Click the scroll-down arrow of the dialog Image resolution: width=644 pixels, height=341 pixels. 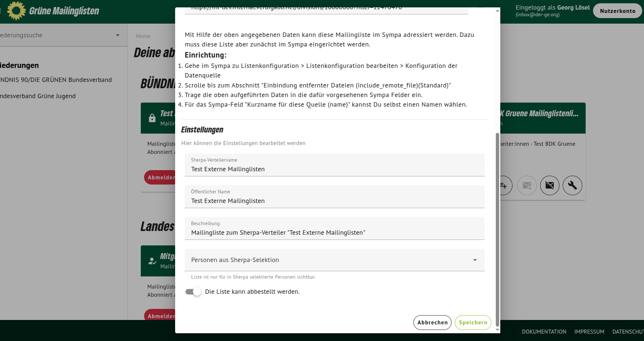tap(497, 330)
